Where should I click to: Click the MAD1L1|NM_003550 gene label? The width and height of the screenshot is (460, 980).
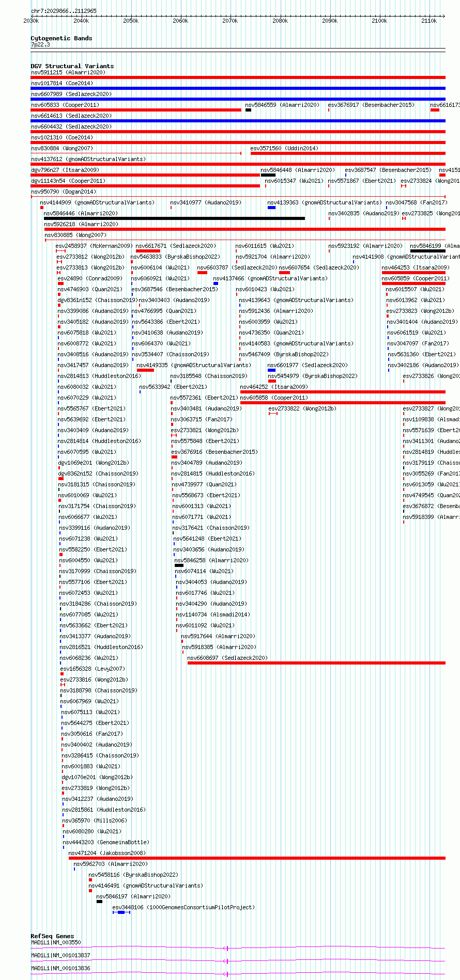point(56,942)
